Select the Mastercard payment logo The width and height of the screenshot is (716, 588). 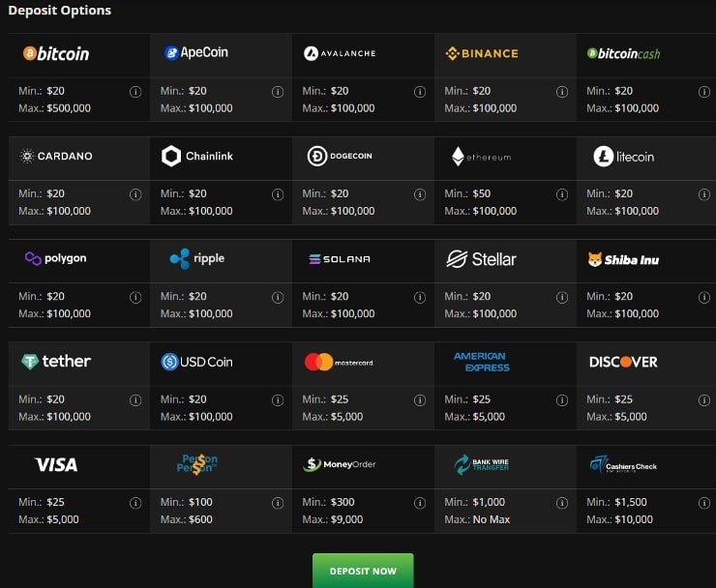click(x=339, y=362)
